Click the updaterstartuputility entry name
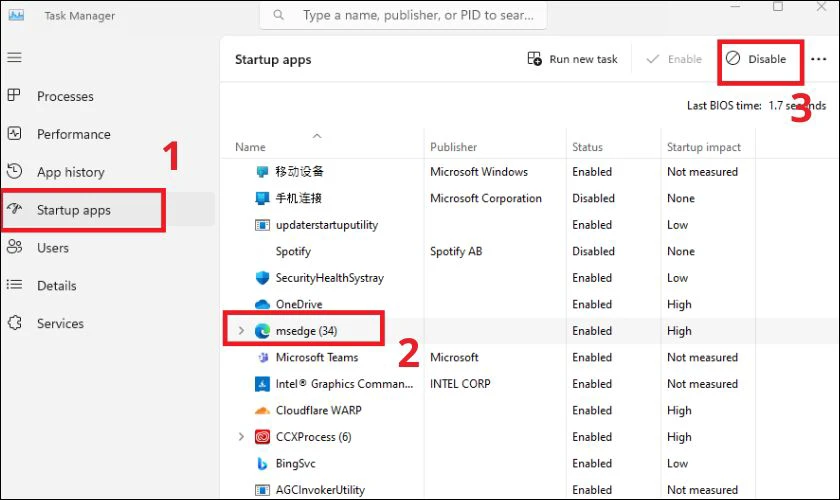This screenshot has height=500, width=840. tap(327, 225)
